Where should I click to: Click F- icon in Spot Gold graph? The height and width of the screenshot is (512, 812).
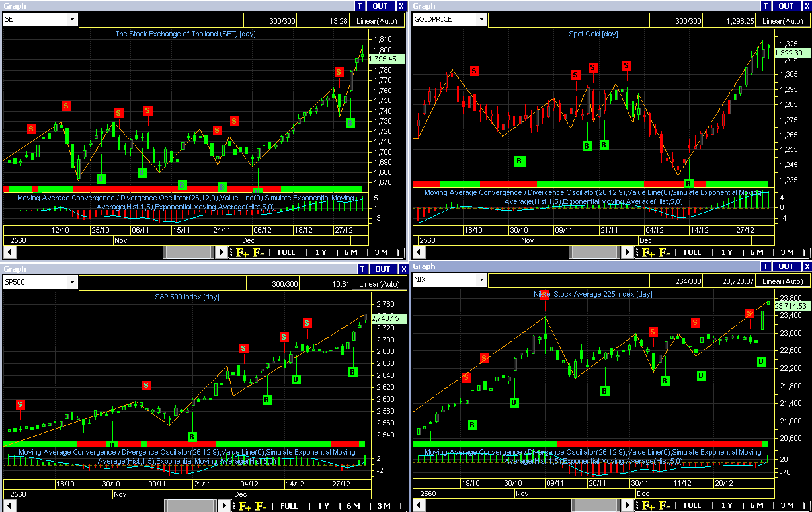tap(665, 252)
